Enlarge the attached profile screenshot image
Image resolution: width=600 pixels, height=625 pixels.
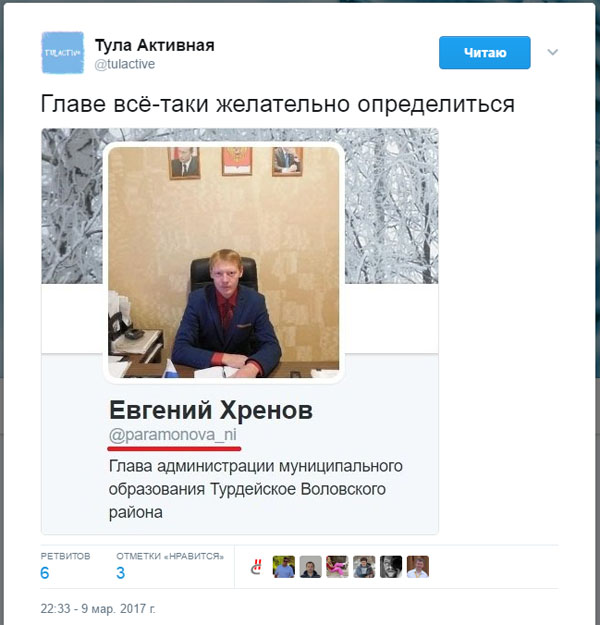tap(240, 331)
